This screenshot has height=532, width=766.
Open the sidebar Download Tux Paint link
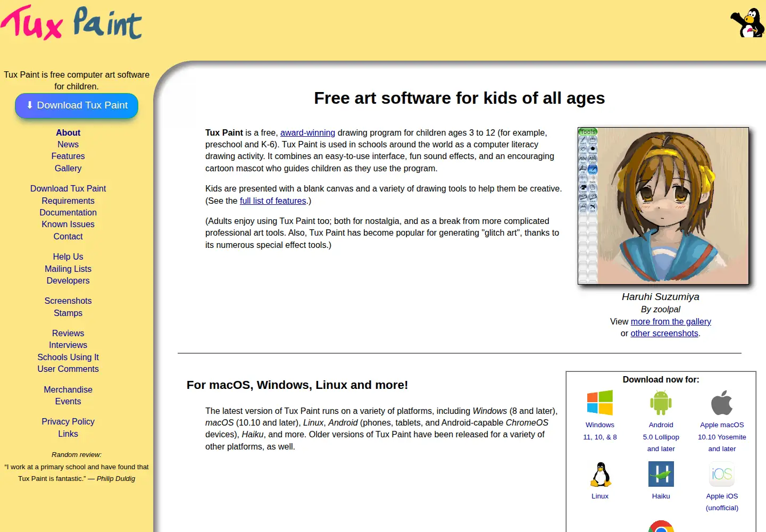point(68,188)
